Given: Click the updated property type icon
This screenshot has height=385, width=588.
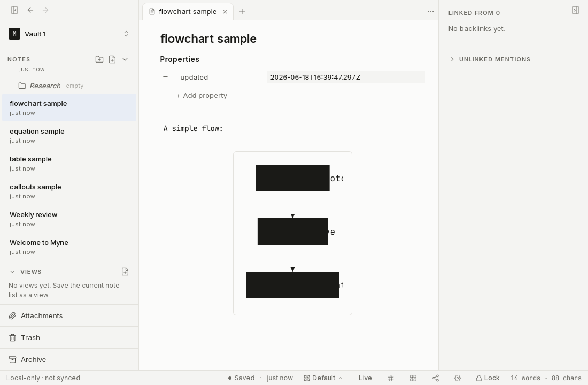Looking at the screenshot, I should [x=165, y=78].
